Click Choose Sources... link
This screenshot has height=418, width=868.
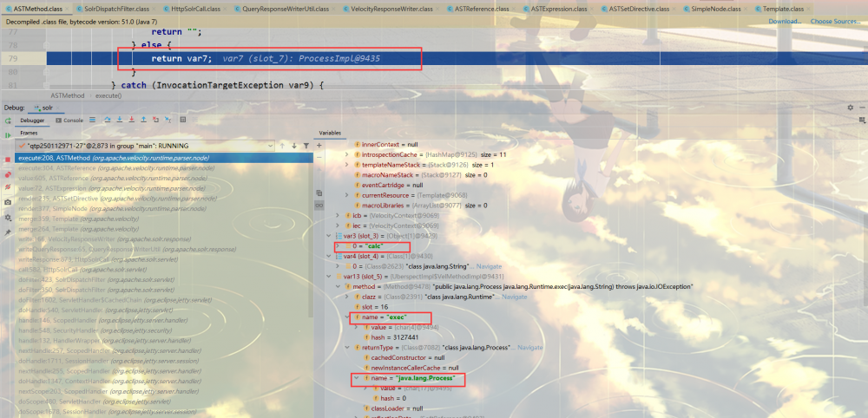[x=835, y=21]
